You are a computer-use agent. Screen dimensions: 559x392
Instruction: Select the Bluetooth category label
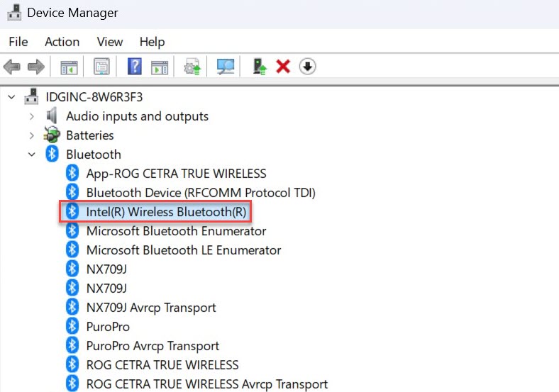[94, 155]
